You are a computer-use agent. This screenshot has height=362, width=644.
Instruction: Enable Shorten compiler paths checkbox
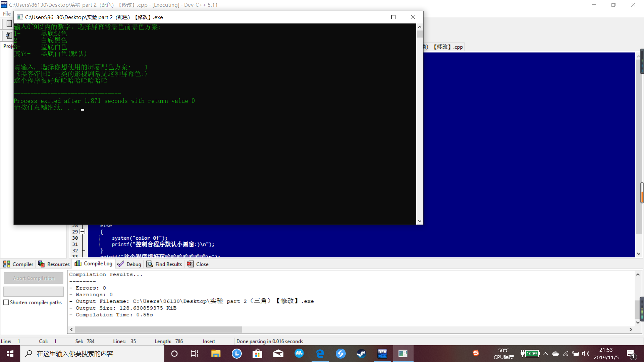pos(6,302)
